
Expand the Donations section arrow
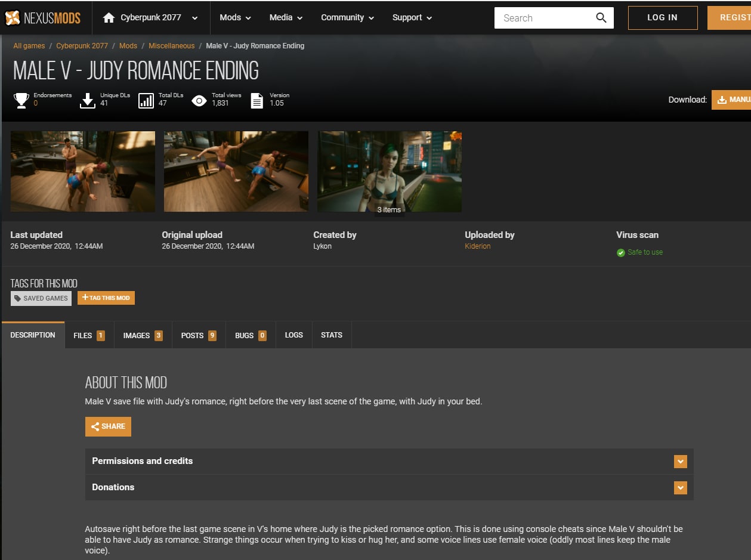click(681, 488)
